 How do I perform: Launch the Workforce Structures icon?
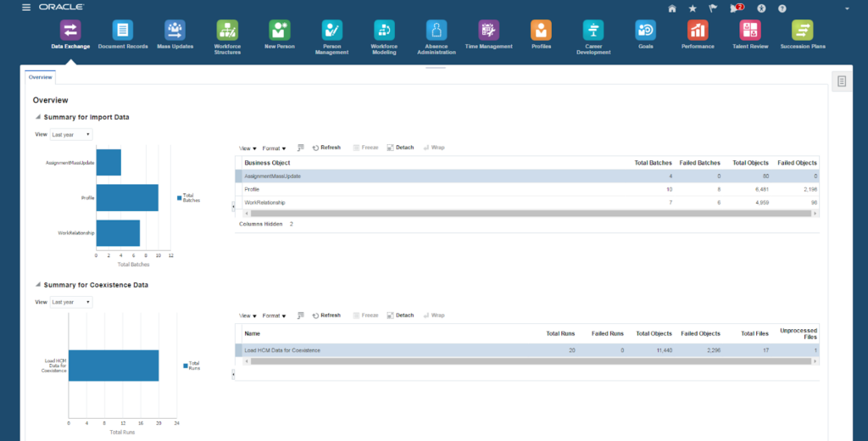(x=227, y=31)
